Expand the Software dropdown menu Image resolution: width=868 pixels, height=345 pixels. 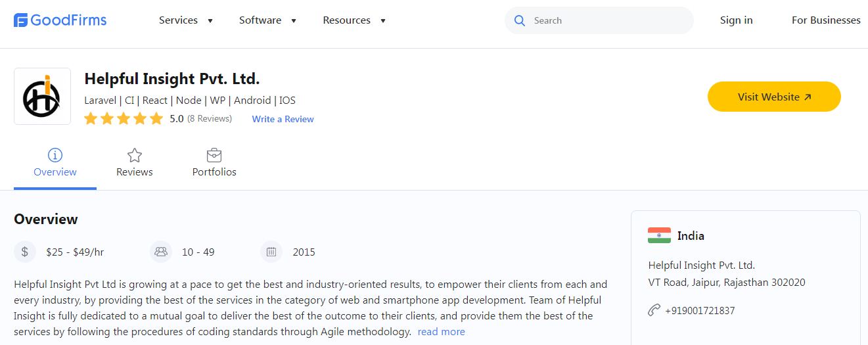(x=267, y=20)
